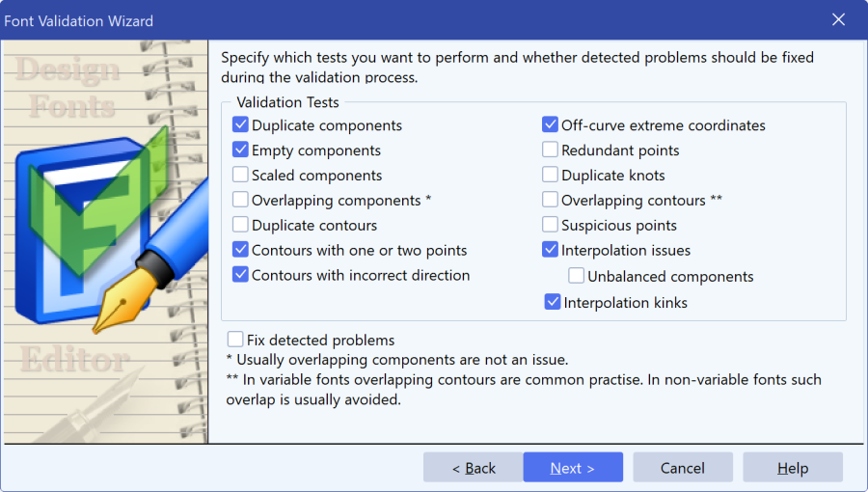Uncheck Off-curve extreme coordinates
The image size is (868, 492).
550,124
